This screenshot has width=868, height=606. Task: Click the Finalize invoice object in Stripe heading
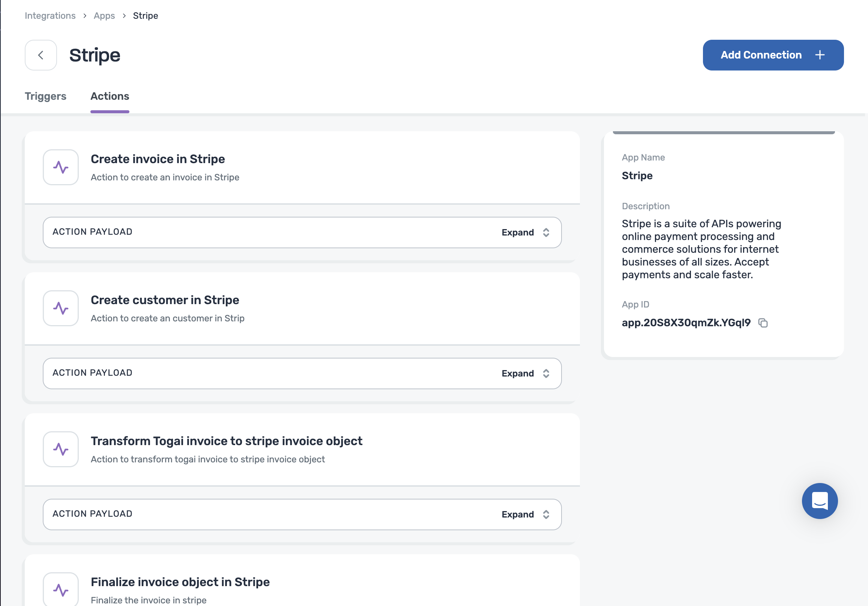coord(180,582)
